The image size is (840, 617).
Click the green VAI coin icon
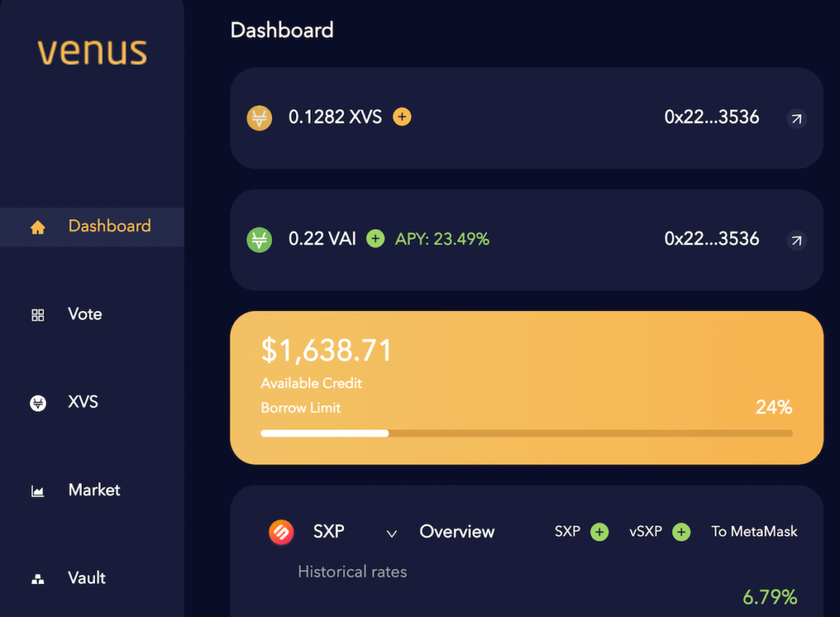click(x=259, y=240)
